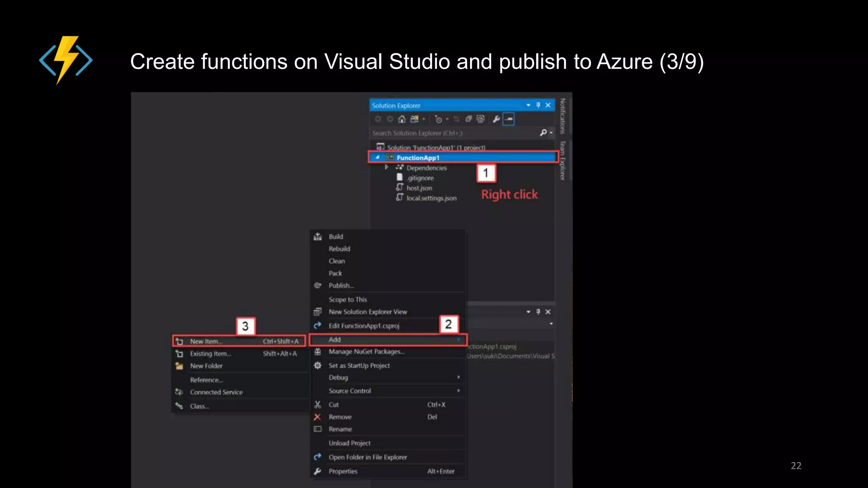Choose Cut from the context menu

point(388,405)
